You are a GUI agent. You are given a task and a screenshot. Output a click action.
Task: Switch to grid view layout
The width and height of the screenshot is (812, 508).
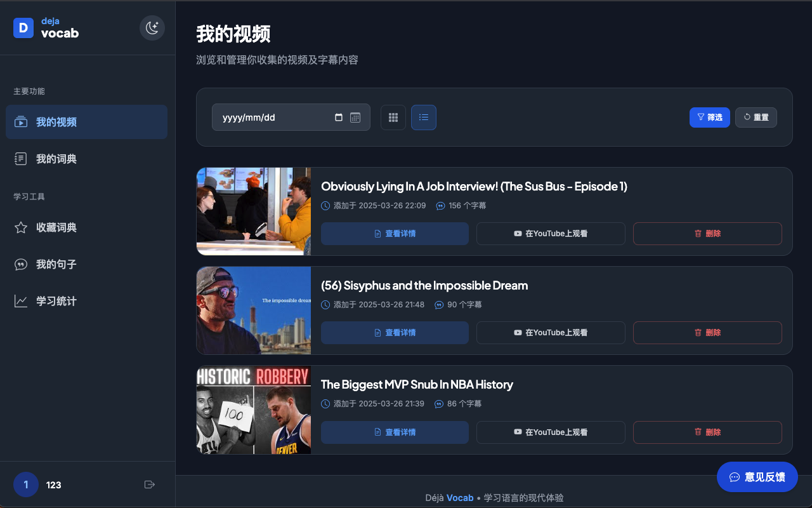[393, 117]
